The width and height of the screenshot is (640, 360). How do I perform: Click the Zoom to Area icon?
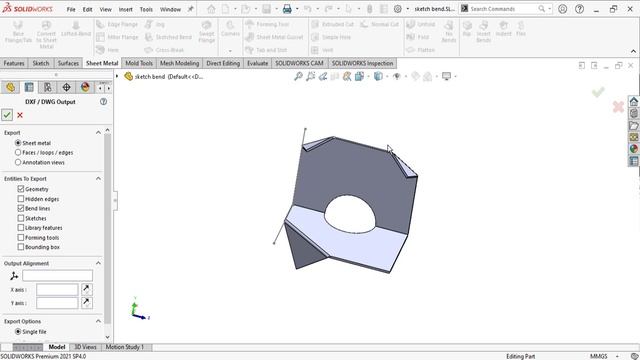click(x=311, y=76)
